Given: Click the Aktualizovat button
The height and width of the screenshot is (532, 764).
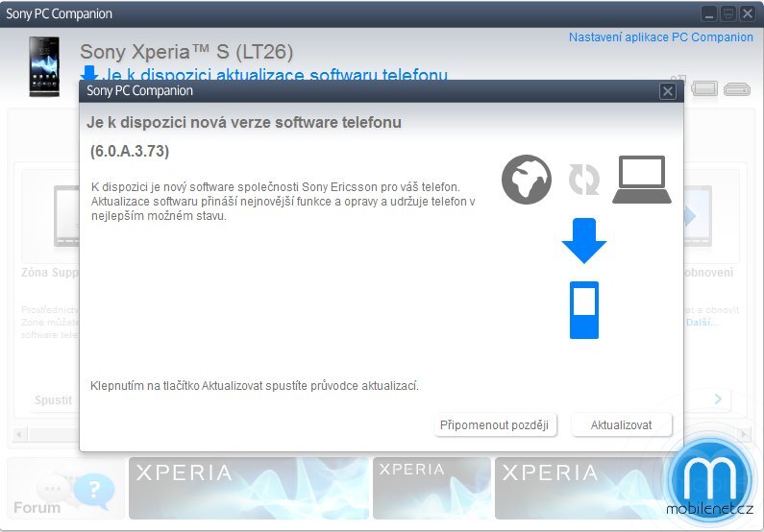Looking at the screenshot, I should tap(621, 424).
